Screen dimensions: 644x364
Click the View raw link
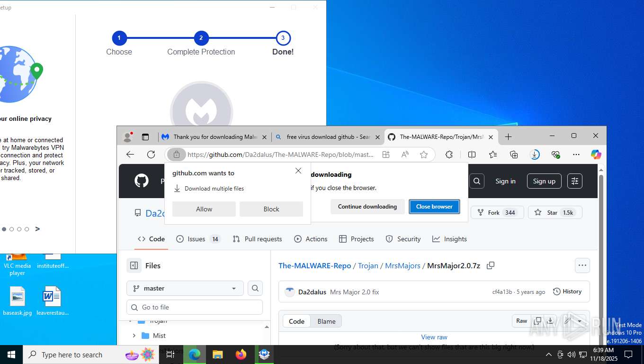[434, 337]
